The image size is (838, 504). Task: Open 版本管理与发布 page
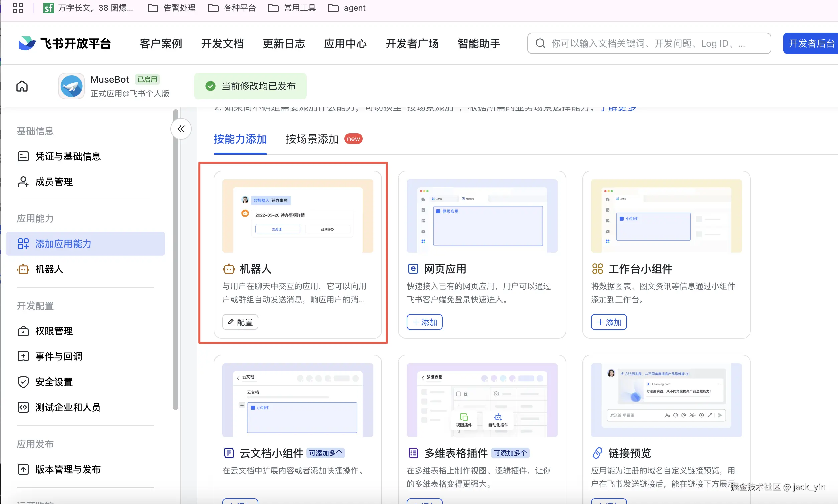[x=67, y=469]
